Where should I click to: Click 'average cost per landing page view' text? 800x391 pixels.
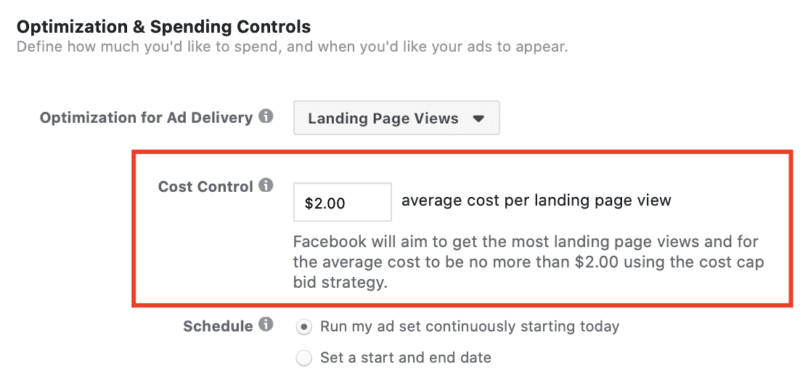click(x=536, y=201)
